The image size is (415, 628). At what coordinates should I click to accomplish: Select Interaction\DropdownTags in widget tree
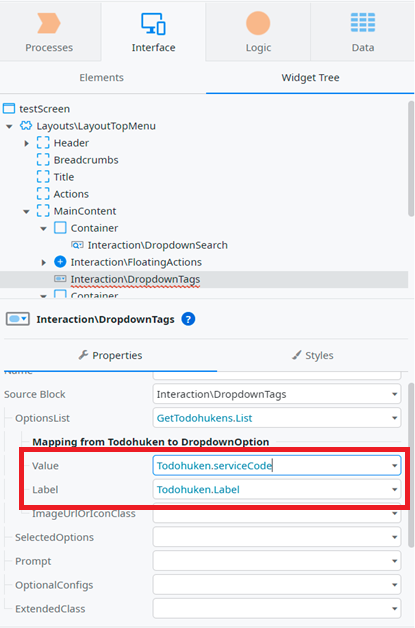(135, 279)
